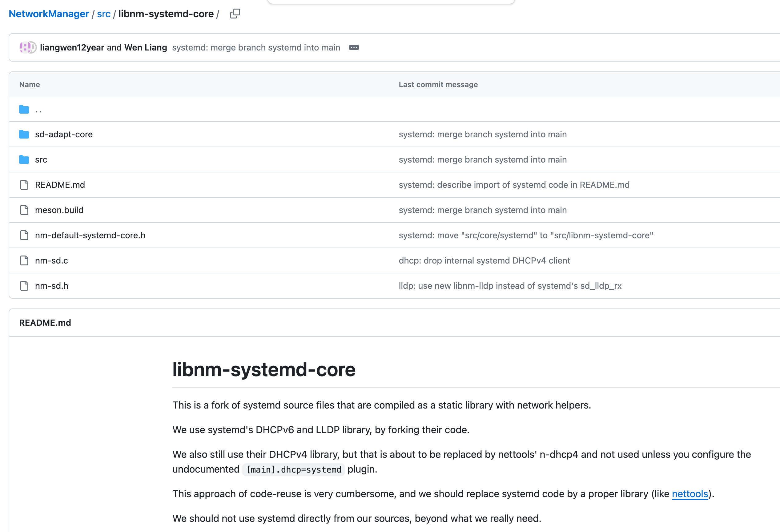The width and height of the screenshot is (780, 532).
Task: Open commit message for meson.build row
Action: (483, 210)
